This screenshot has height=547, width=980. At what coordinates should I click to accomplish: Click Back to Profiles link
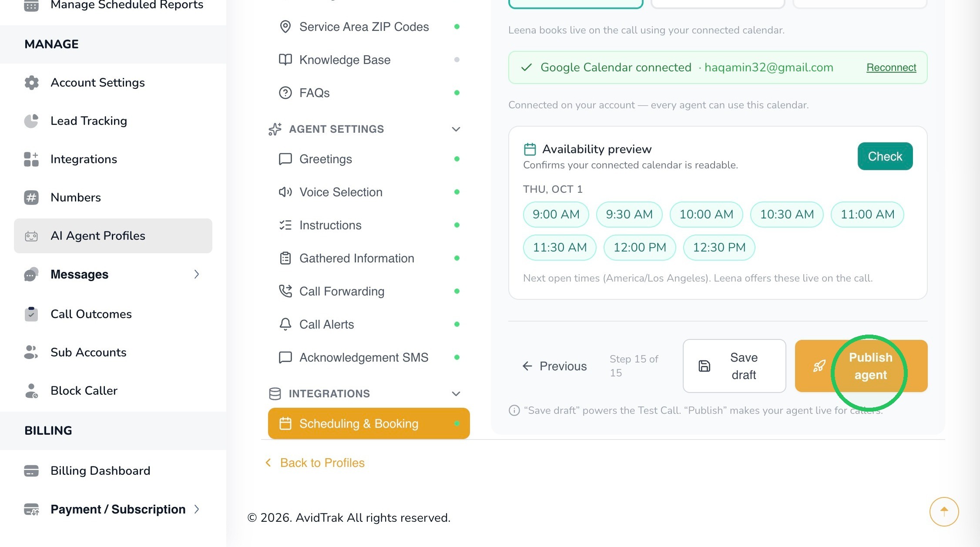coord(315,463)
